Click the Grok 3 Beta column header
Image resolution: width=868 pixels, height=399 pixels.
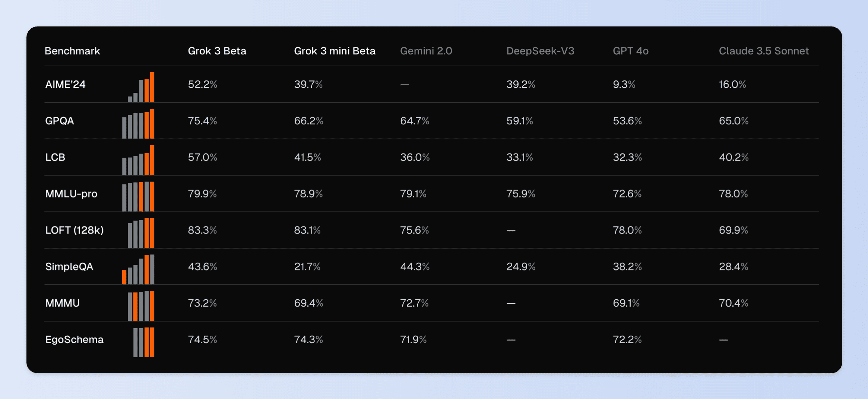point(217,51)
